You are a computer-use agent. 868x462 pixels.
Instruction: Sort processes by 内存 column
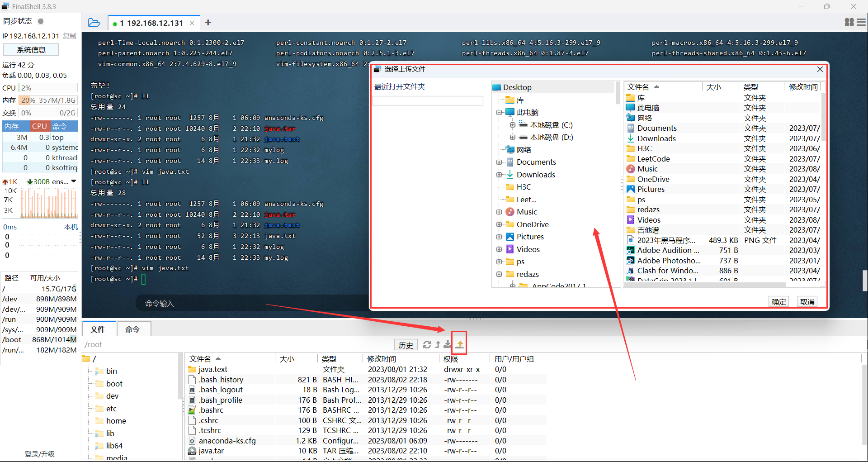16,126
